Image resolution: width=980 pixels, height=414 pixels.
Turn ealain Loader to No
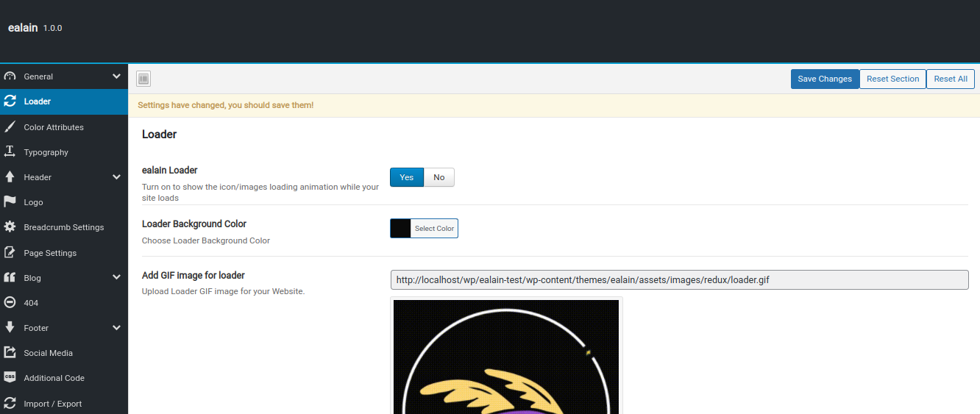(x=439, y=177)
